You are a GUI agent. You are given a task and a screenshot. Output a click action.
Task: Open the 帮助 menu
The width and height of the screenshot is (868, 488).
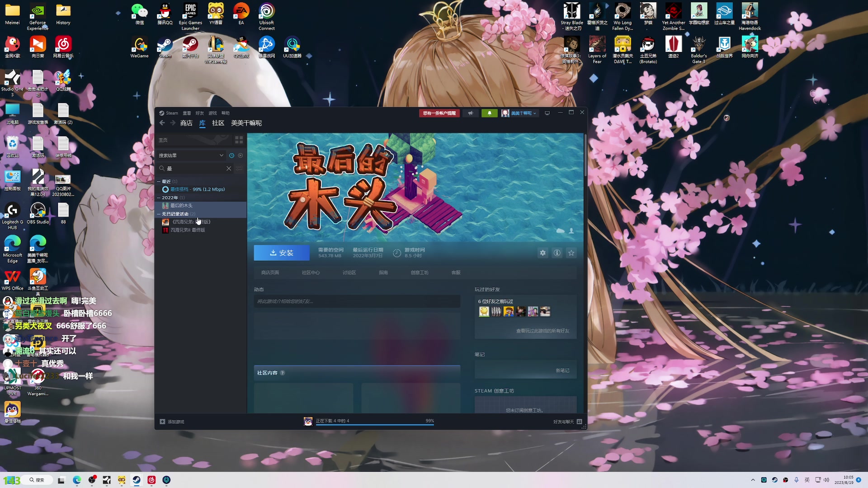pyautogui.click(x=226, y=113)
